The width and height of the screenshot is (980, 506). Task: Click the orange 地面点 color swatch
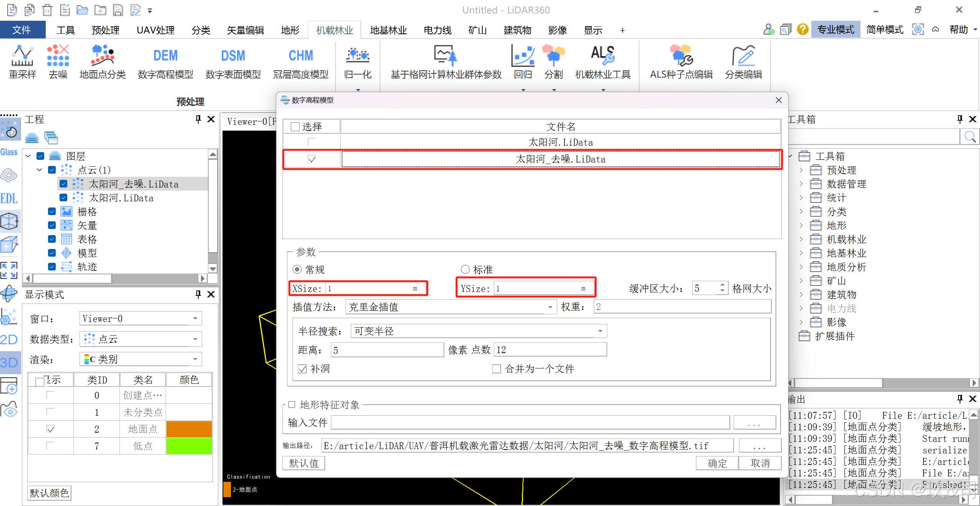(189, 429)
